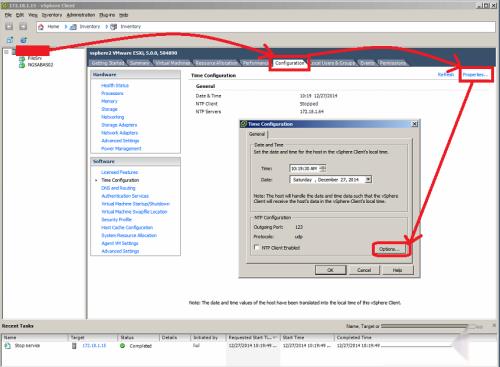The width and height of the screenshot is (500, 367).
Task: Collapse the host tree node
Action: (6, 52)
